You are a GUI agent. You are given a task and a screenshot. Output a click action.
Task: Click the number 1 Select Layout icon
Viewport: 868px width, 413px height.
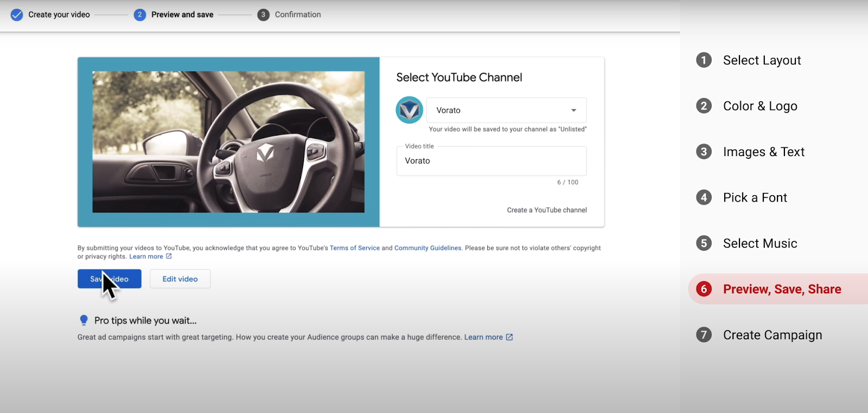tap(704, 60)
